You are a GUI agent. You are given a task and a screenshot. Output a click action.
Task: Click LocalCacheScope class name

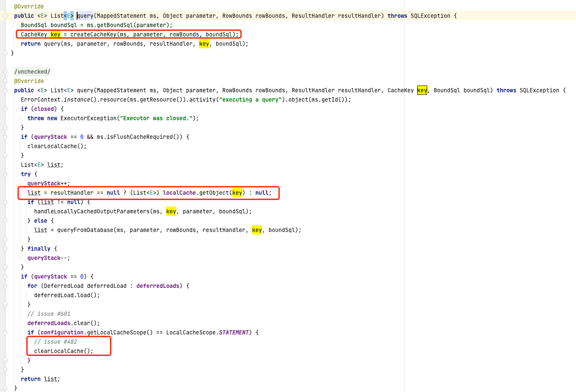pos(191,332)
